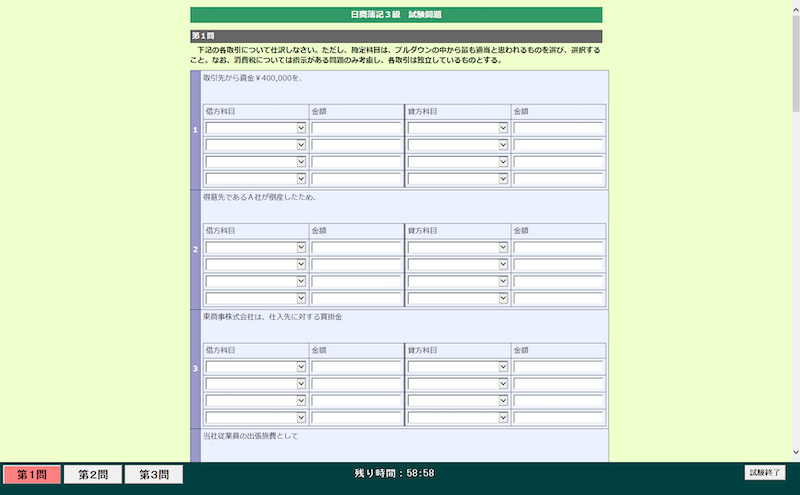
Task: Open question 3 first-row 借方科目 dropdown
Action: point(256,366)
